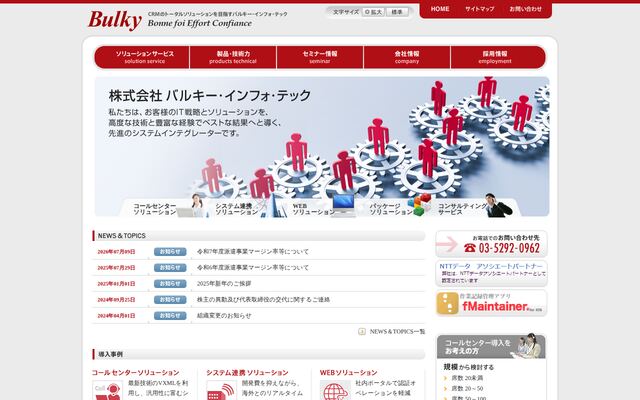
Task: Click the colored cubes package icon
Action: point(421,204)
